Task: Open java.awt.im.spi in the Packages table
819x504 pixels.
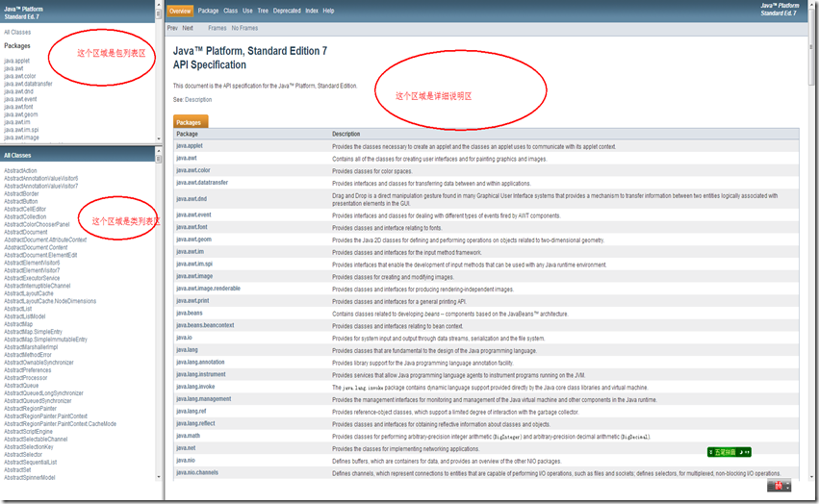Action: tap(194, 265)
